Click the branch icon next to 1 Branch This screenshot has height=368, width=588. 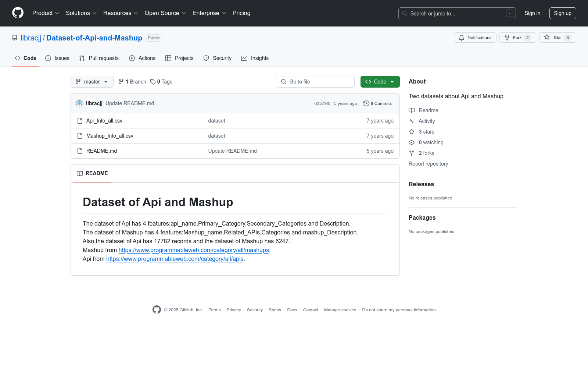coord(121,82)
